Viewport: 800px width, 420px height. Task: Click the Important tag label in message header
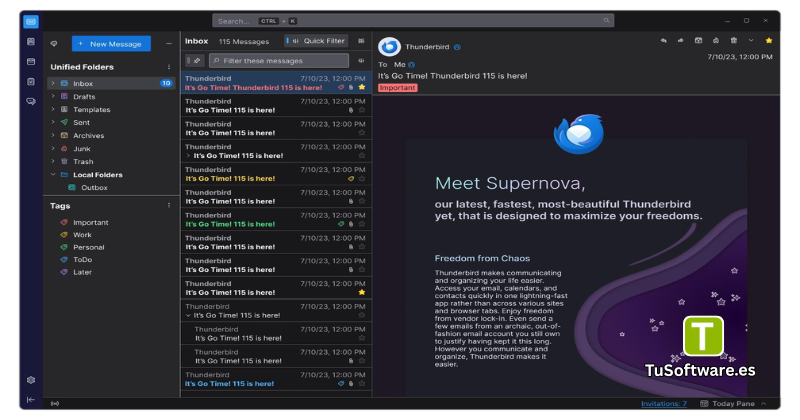[x=397, y=88]
